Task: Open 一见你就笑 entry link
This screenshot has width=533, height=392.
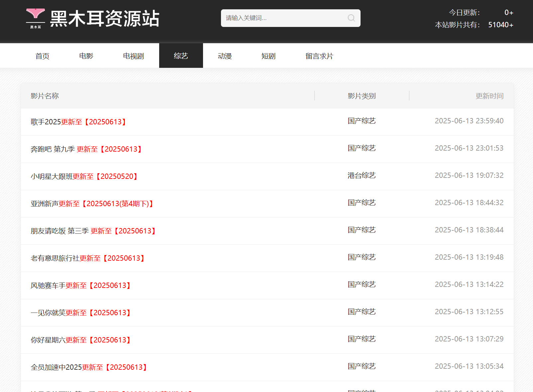Action: [x=81, y=313]
